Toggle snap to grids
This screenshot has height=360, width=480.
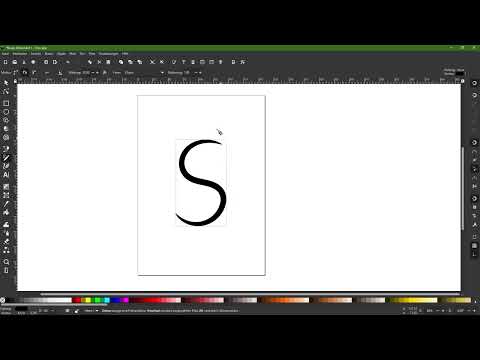click(x=474, y=246)
